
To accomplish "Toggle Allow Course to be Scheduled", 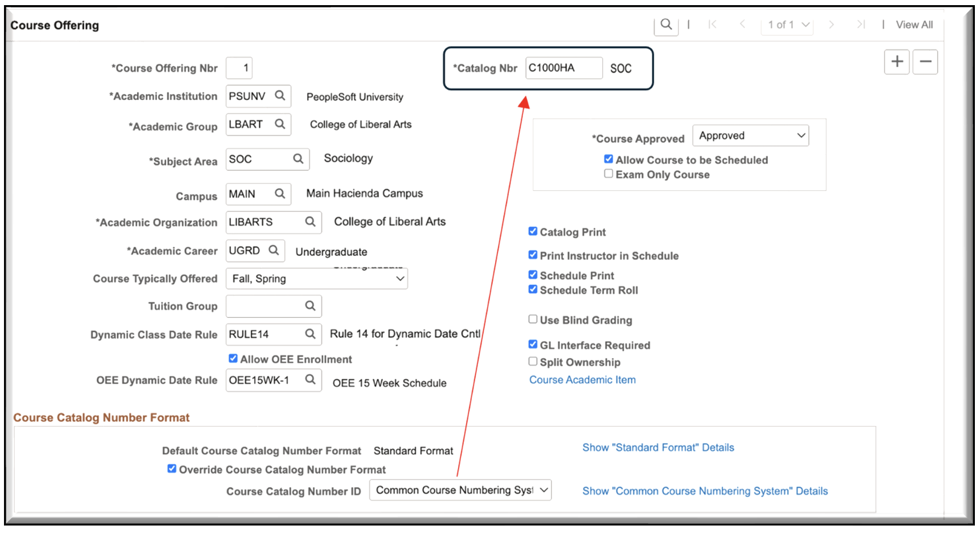I will click(608, 159).
